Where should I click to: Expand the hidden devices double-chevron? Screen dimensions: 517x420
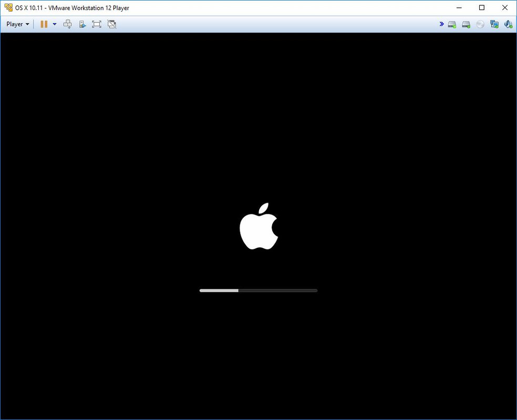(441, 24)
